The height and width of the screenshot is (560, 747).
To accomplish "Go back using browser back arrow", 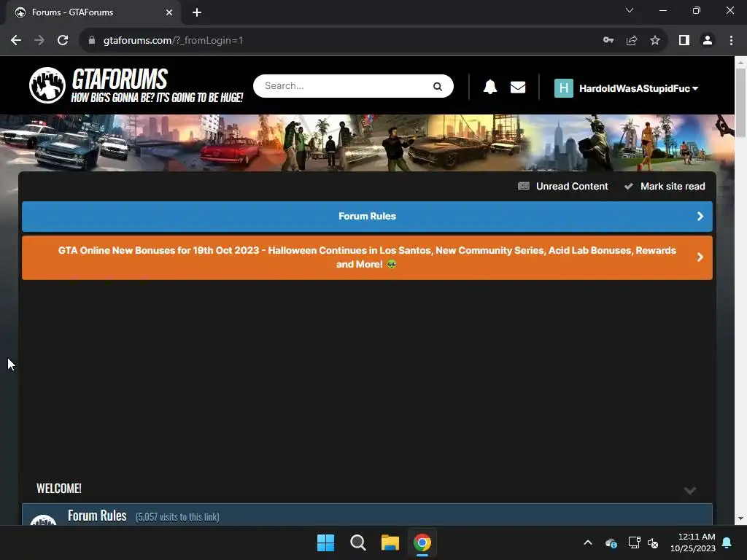I will point(16,41).
